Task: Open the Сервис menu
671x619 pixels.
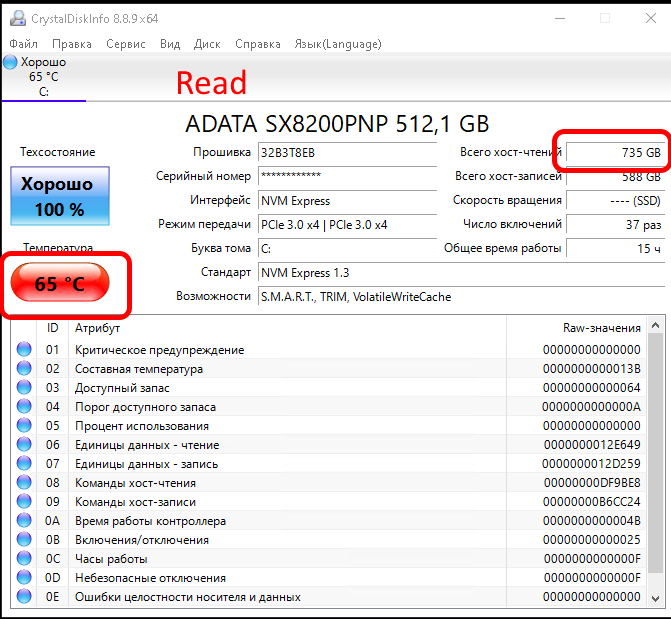Action: coord(126,44)
